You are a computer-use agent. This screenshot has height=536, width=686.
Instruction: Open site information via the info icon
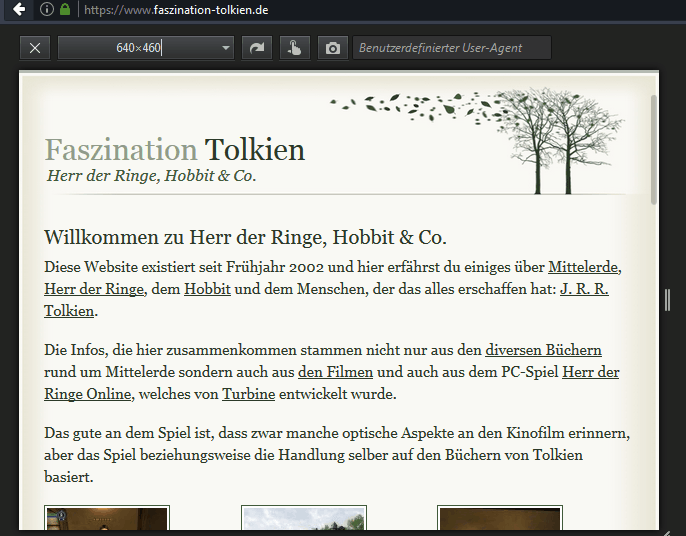[47, 9]
